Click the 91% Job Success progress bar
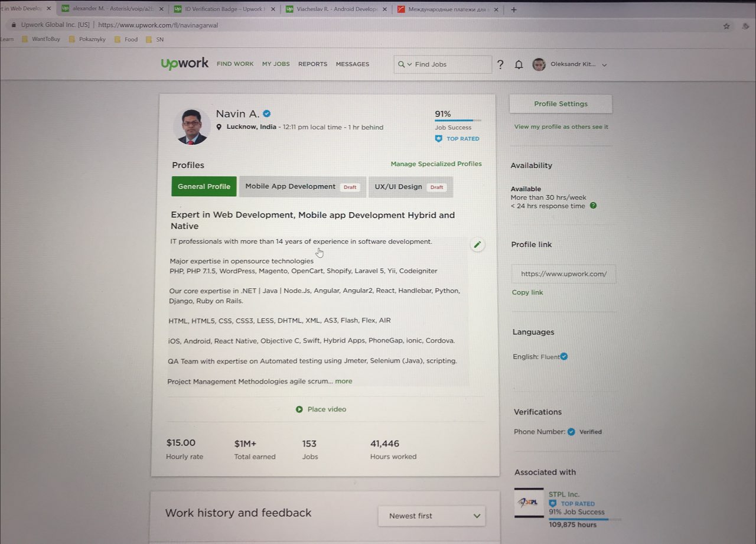The image size is (756, 544). [458, 120]
